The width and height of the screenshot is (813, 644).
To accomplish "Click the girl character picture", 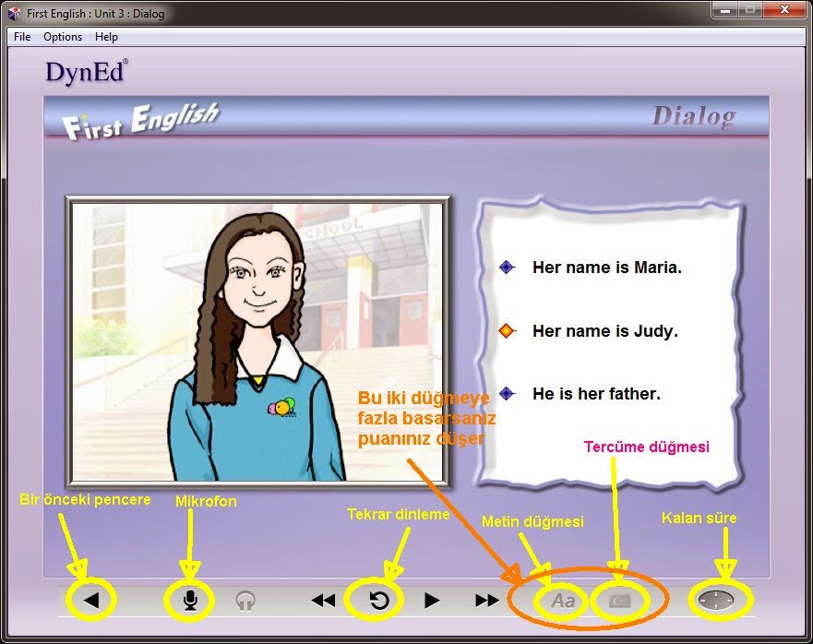I will 257,341.
